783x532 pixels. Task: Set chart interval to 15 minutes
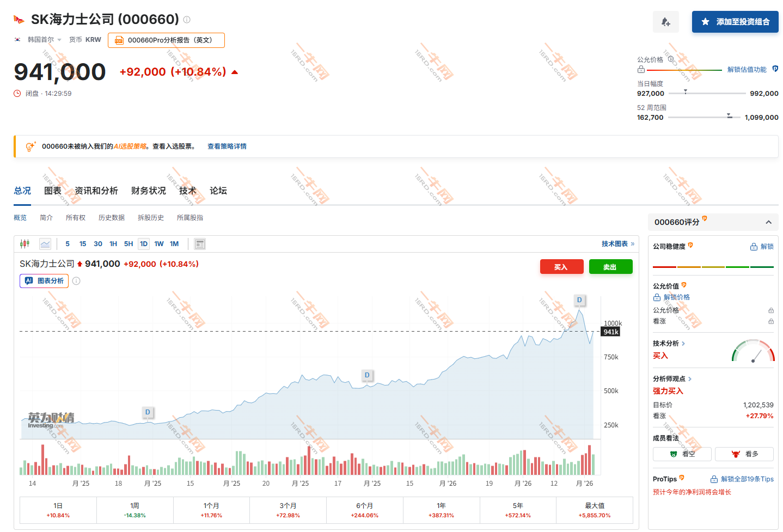coord(83,244)
